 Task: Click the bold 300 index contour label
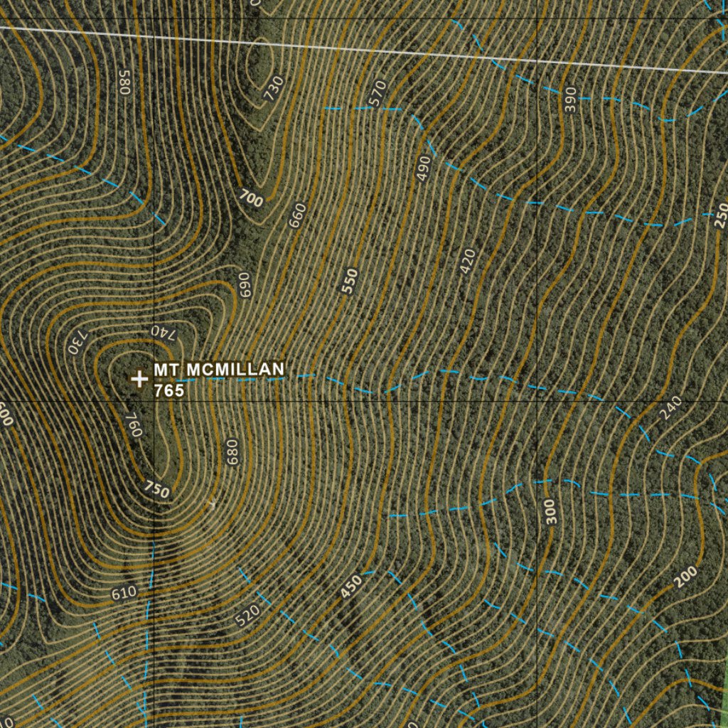click(x=552, y=511)
